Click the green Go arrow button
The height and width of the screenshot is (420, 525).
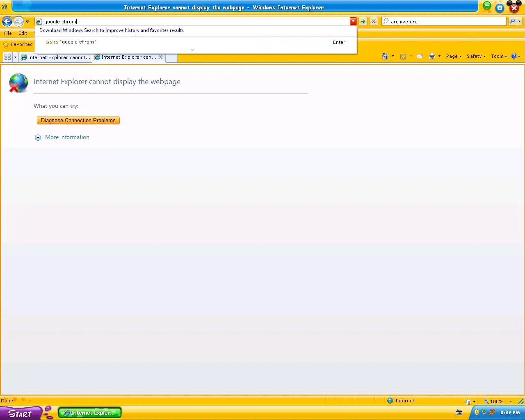tap(363, 22)
